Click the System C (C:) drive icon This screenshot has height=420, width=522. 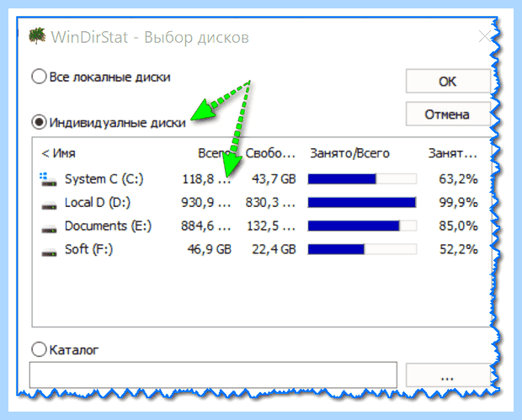pyautogui.click(x=49, y=180)
